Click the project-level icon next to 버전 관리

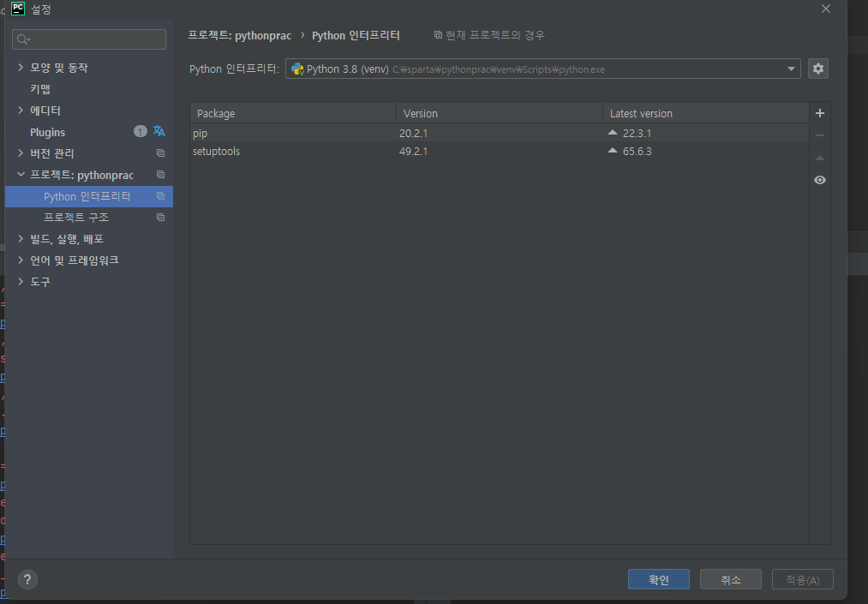[160, 152]
